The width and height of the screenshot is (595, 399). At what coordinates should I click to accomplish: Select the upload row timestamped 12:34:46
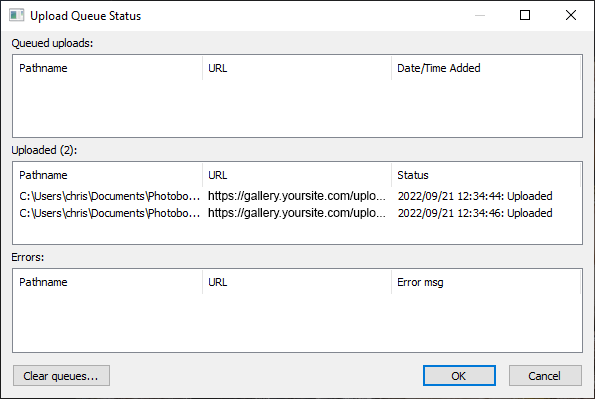click(x=297, y=213)
